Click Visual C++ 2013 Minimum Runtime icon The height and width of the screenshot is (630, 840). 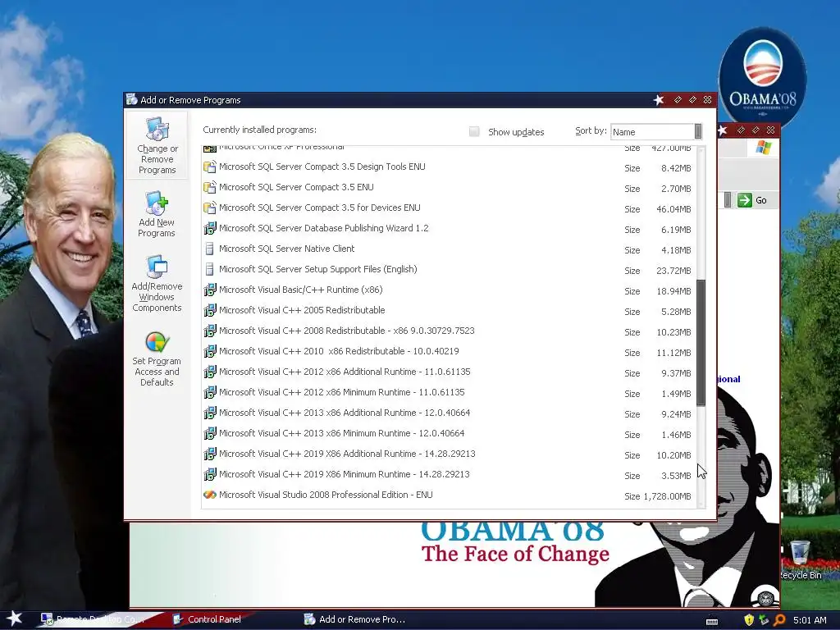click(210, 433)
